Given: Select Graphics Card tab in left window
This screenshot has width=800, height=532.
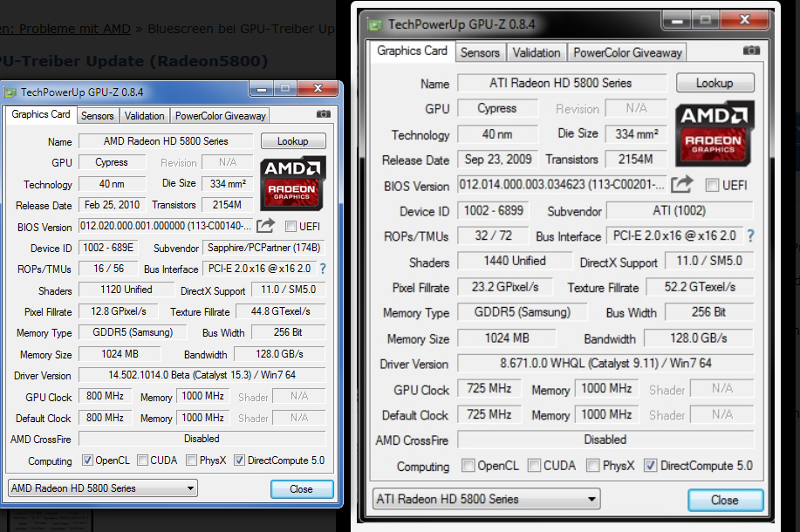Looking at the screenshot, I should tap(41, 114).
